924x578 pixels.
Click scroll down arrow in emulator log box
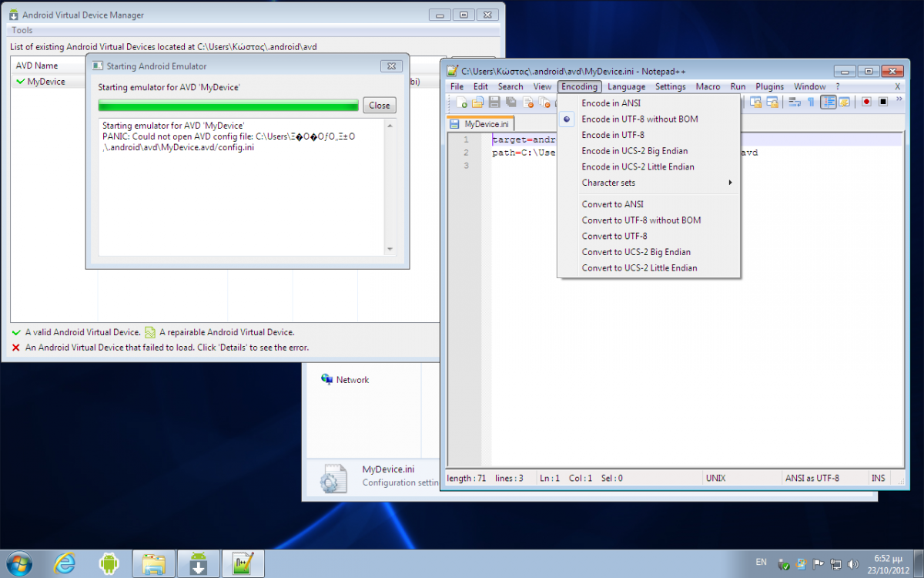coord(390,249)
